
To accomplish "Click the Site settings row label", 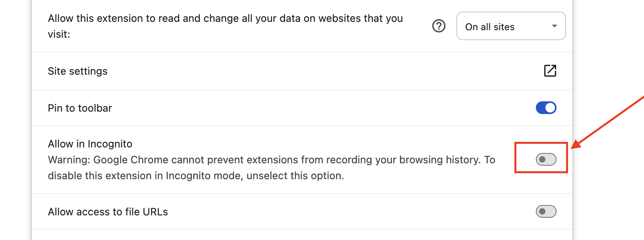I will (x=78, y=71).
